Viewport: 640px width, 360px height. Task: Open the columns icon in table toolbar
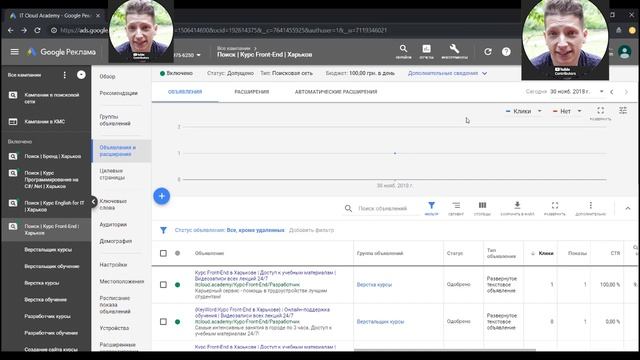(x=482, y=205)
